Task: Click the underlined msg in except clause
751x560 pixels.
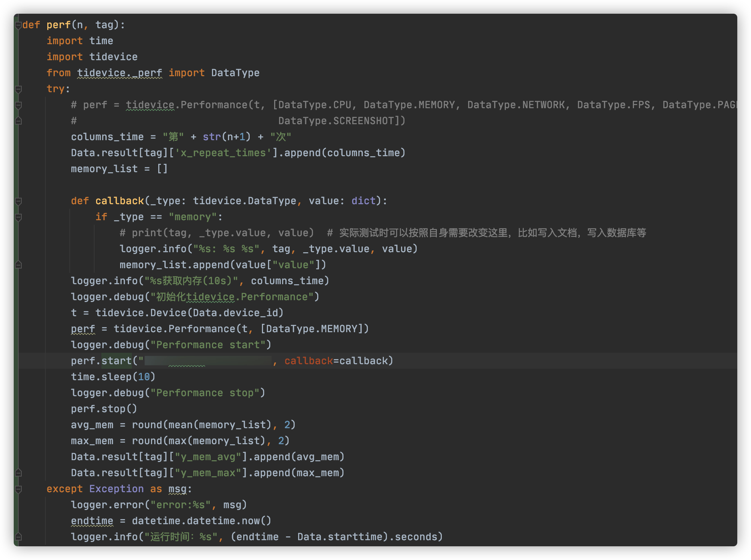Action: 177,489
